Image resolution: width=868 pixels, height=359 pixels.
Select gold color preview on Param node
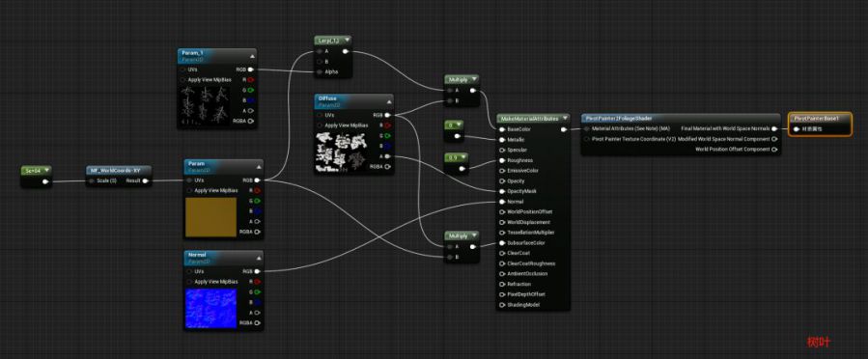(x=210, y=217)
